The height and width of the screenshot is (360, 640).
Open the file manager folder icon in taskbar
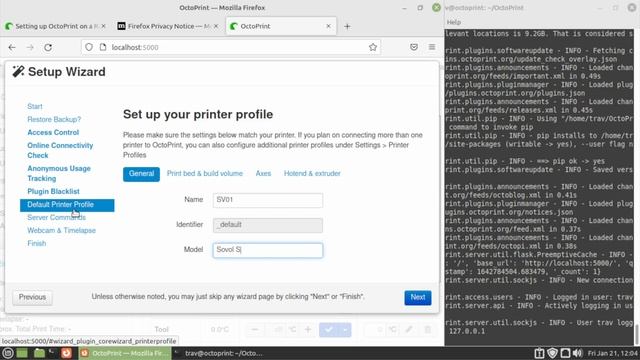39,353
